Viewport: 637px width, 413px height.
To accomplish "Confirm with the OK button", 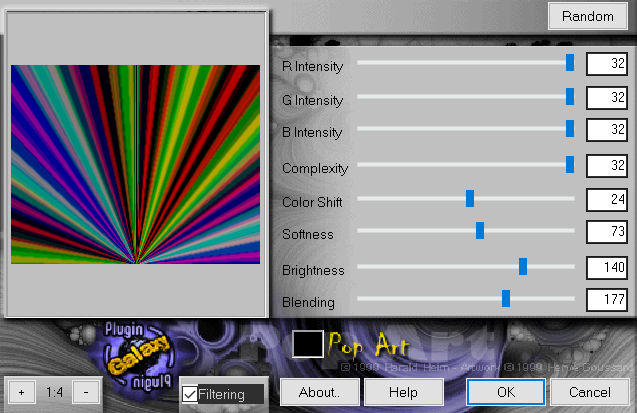I will 505,392.
